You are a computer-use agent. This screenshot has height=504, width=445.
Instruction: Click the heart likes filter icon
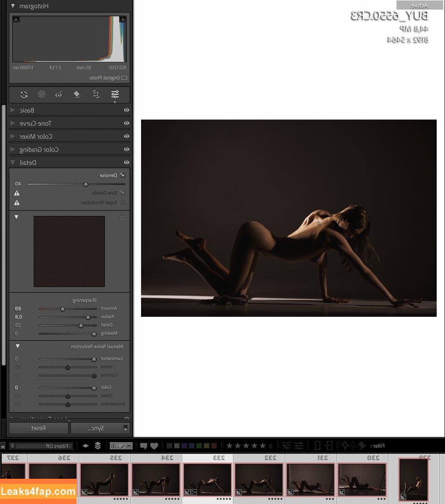155,446
